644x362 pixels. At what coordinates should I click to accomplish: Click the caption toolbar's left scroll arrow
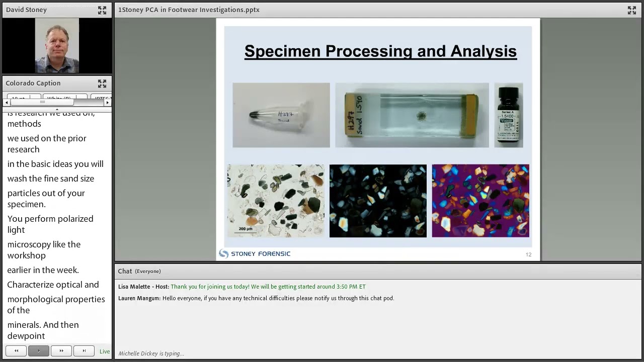tap(7, 103)
